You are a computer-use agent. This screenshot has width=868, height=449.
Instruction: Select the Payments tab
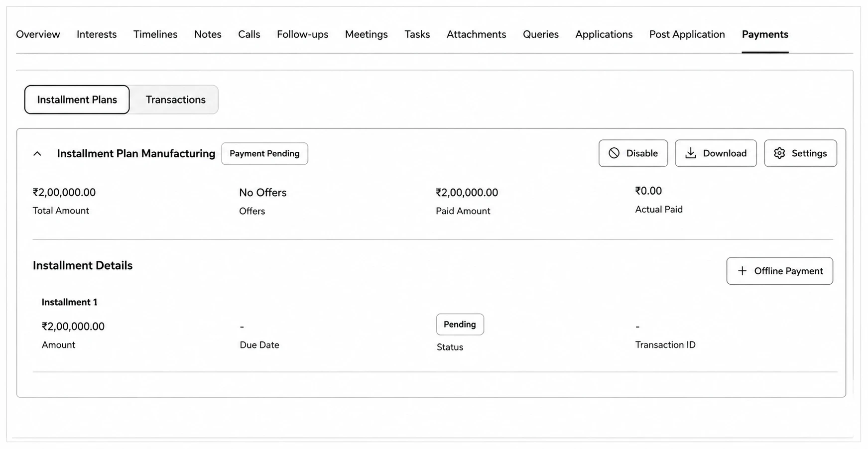click(x=765, y=34)
